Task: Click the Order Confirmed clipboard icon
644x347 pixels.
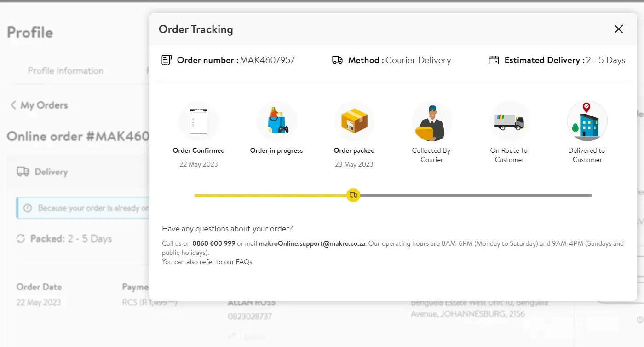Action: (x=199, y=121)
